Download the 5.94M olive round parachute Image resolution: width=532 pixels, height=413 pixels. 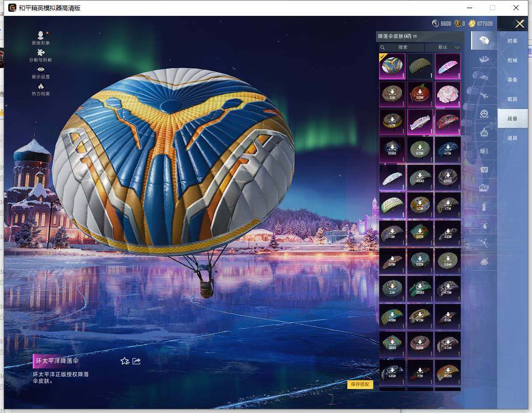(x=448, y=261)
